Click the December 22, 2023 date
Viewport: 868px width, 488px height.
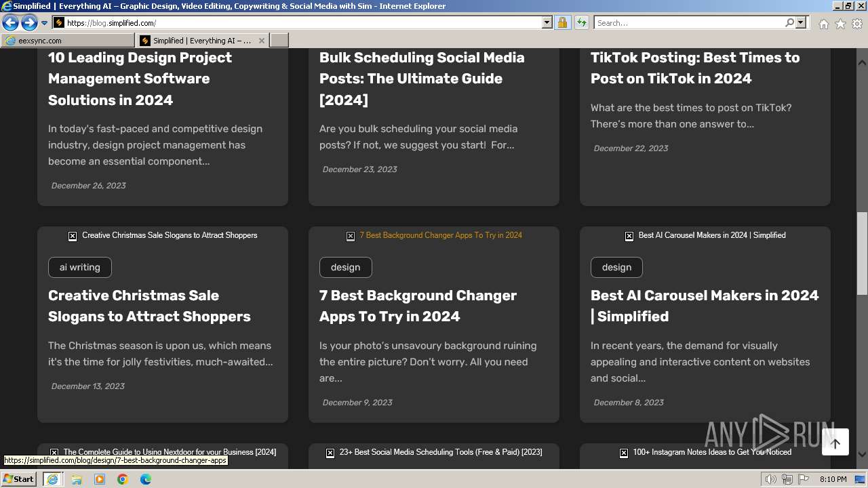pyautogui.click(x=631, y=148)
